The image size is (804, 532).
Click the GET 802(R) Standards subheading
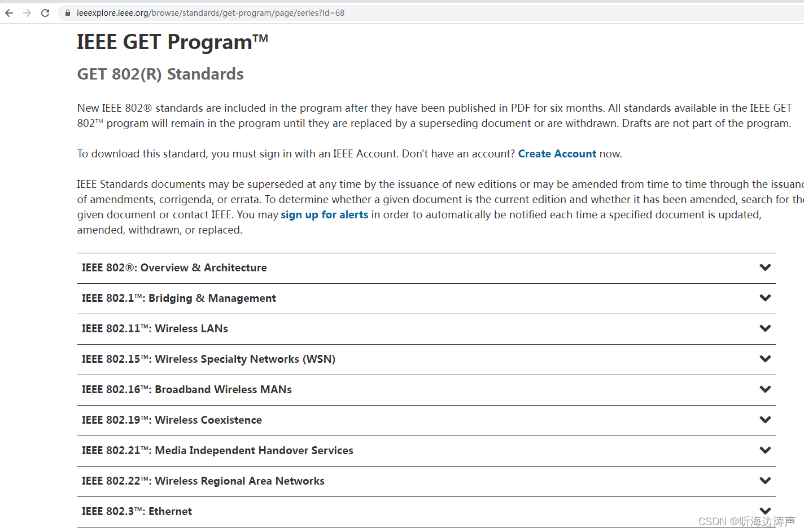coord(160,74)
